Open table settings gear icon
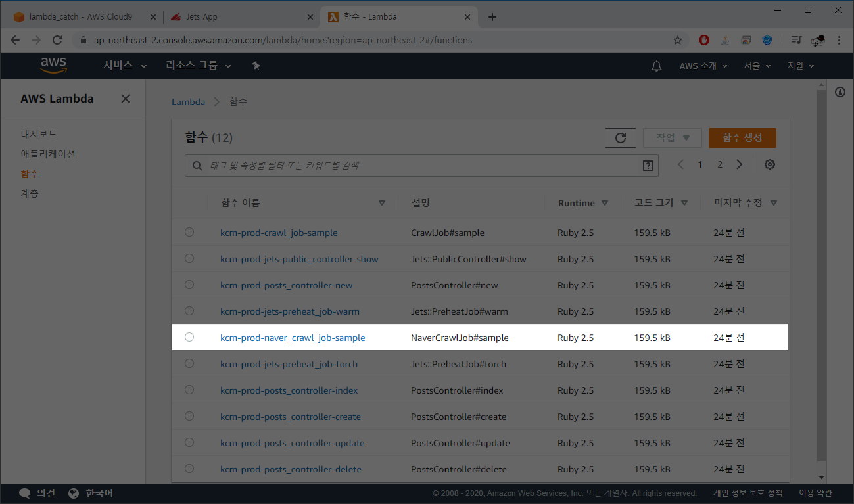Viewport: 854px width, 504px height. tap(770, 164)
